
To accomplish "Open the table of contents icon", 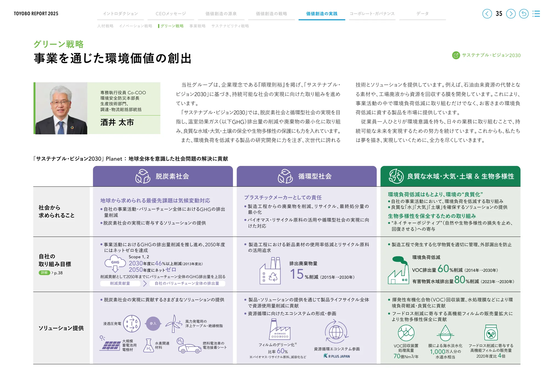I will pos(537,13).
